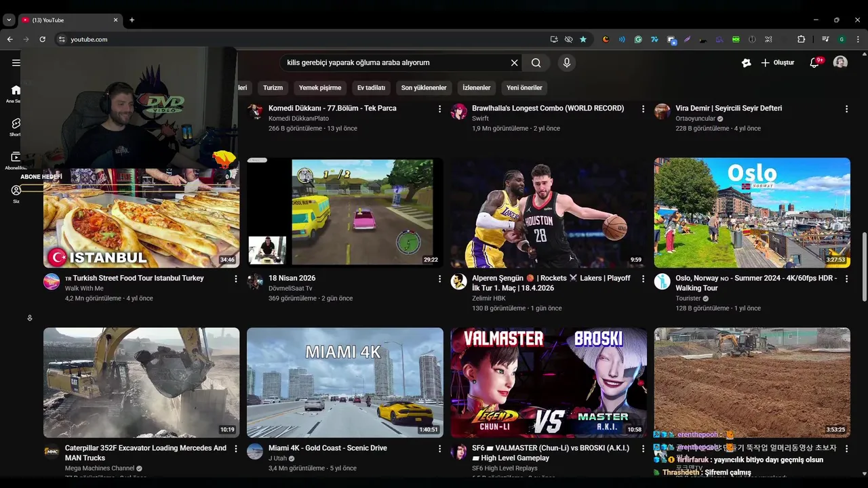Viewport: 868px width, 488px height.
Task: Open the Miami 4K video thumbnail
Action: pyautogui.click(x=345, y=383)
